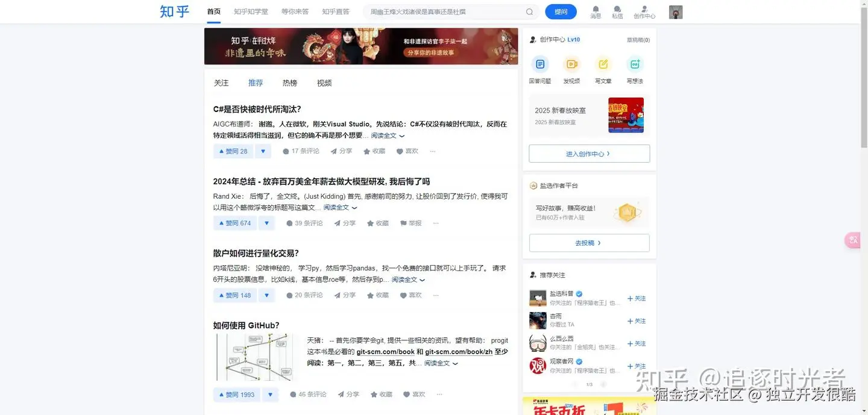
Task: Expand 阅读全文 on 2024年总结 post
Action: click(340, 207)
